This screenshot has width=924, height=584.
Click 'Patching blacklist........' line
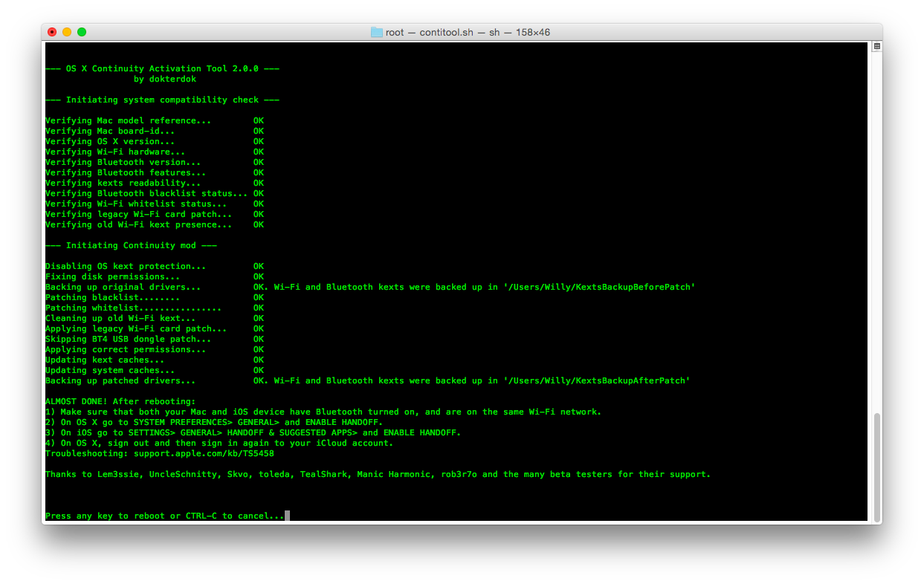click(x=155, y=297)
